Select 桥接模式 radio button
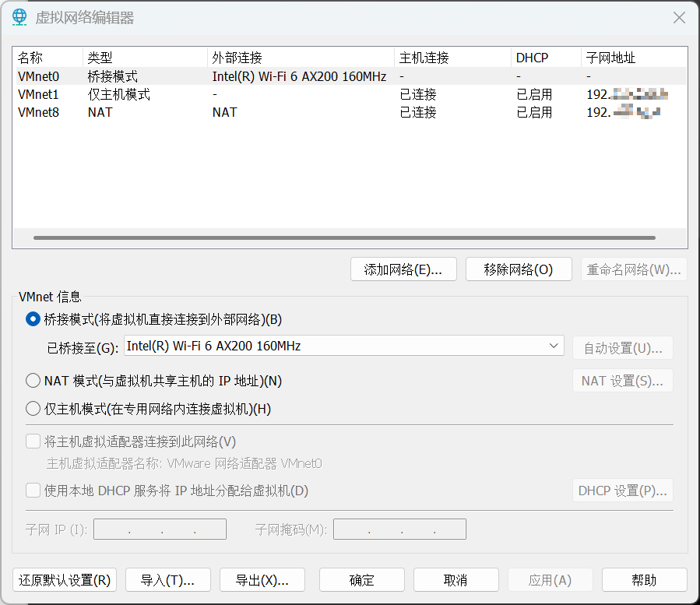This screenshot has width=700, height=605. 33,318
